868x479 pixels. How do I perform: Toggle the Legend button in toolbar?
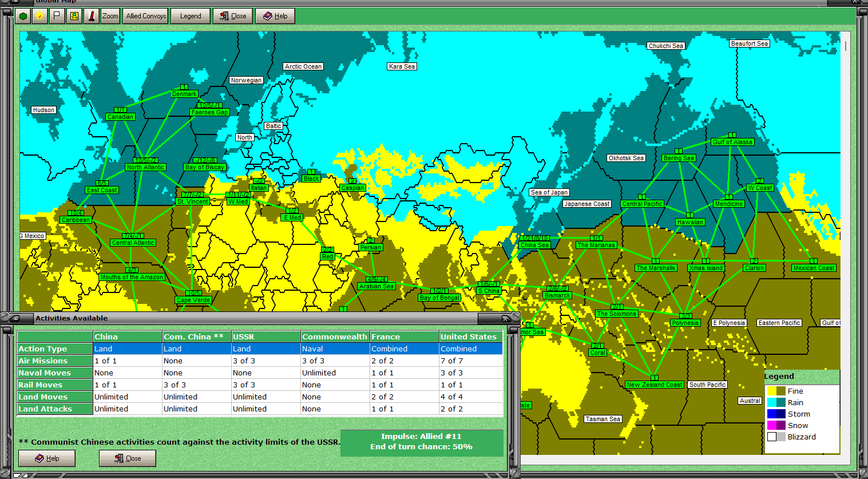pos(191,16)
